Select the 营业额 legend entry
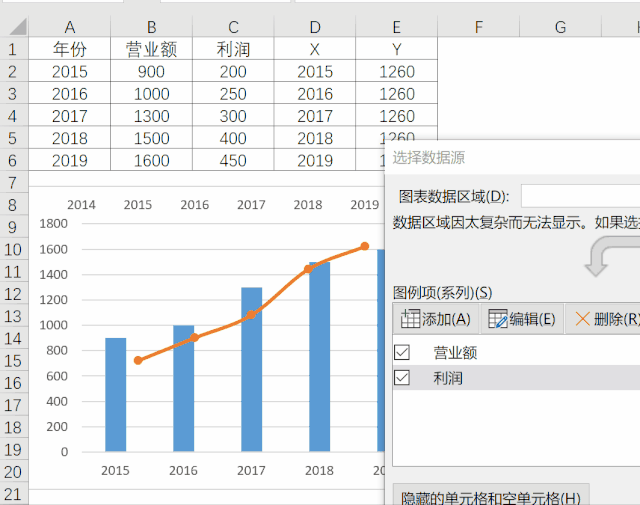The height and width of the screenshot is (505, 640). tap(455, 353)
